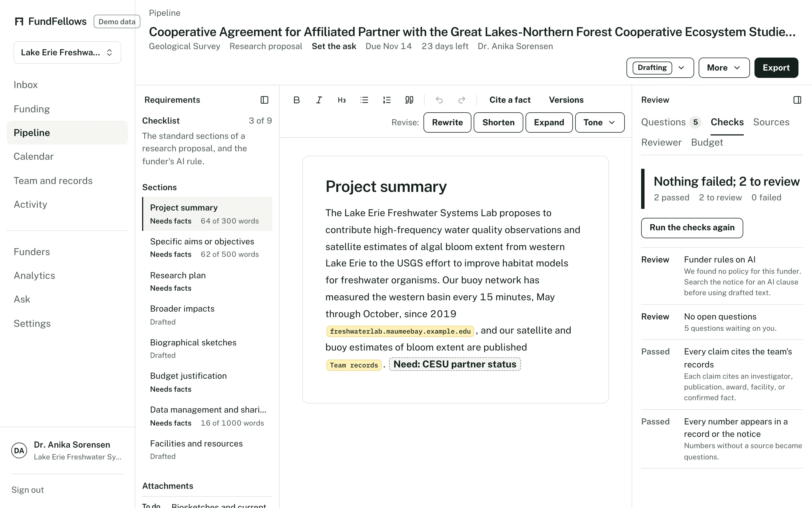Click the DA user avatar
This screenshot has width=812, height=508.
click(x=19, y=450)
